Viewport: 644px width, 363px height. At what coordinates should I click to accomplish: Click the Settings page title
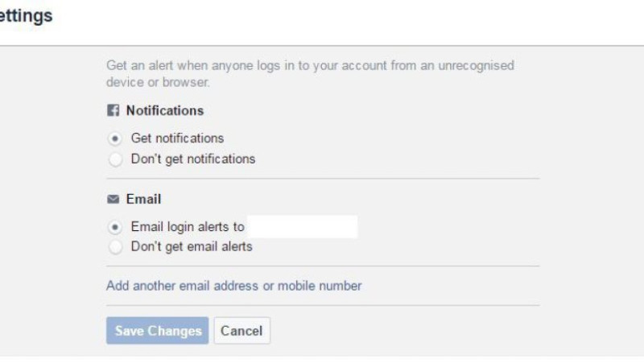(x=27, y=16)
